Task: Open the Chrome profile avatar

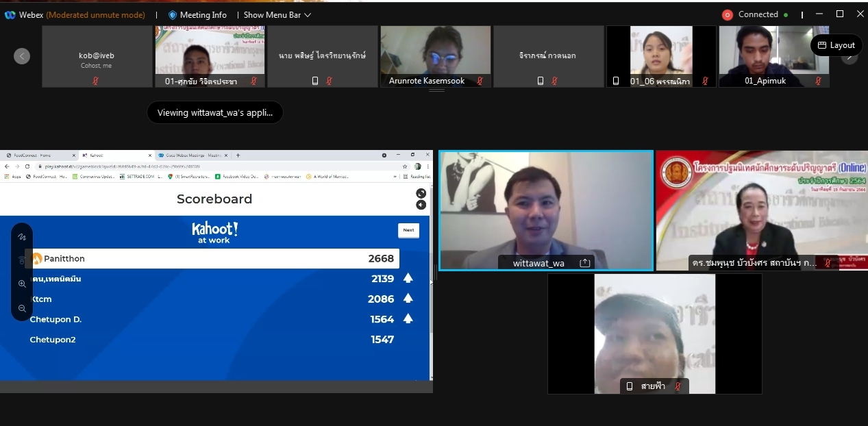Action: click(417, 166)
